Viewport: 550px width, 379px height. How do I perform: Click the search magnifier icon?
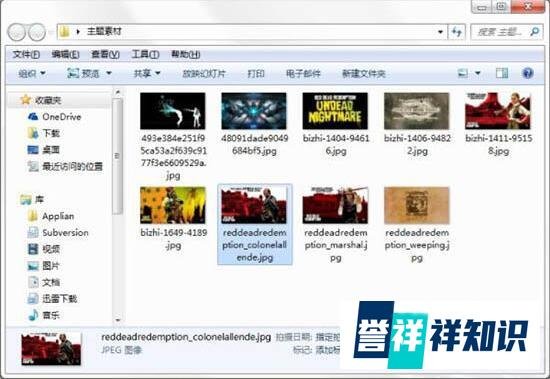(x=534, y=32)
